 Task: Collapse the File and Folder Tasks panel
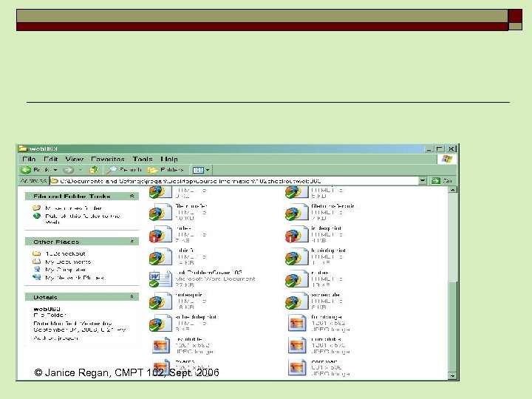132,196
